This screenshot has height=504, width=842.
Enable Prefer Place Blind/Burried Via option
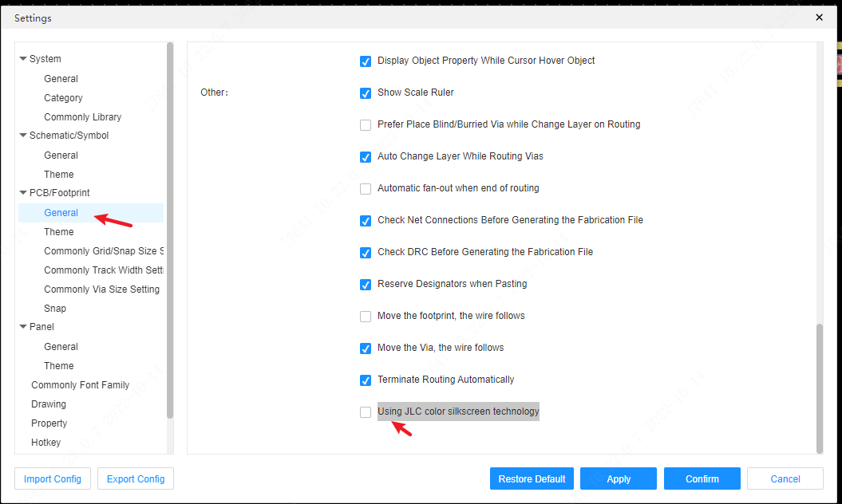[366, 125]
